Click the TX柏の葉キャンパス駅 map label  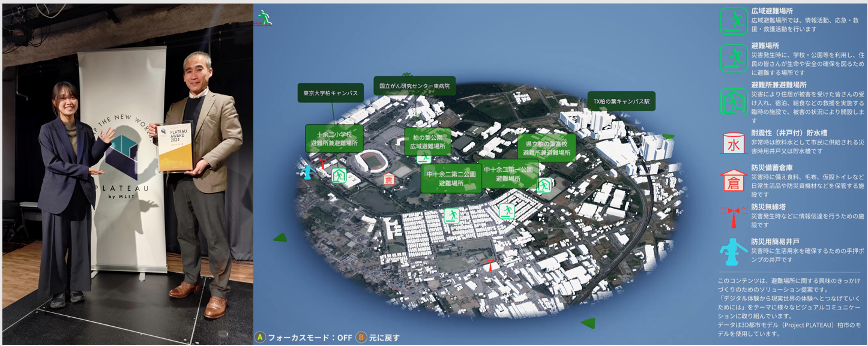click(x=621, y=101)
